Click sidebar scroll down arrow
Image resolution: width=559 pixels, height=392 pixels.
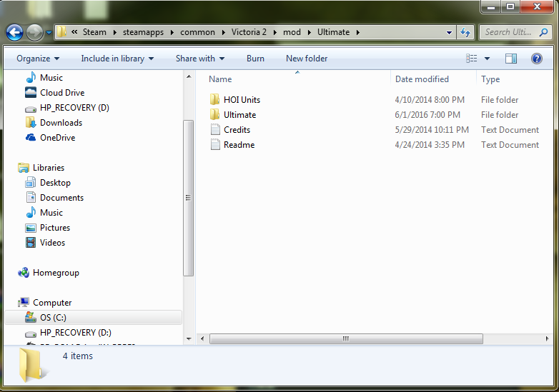[189, 339]
